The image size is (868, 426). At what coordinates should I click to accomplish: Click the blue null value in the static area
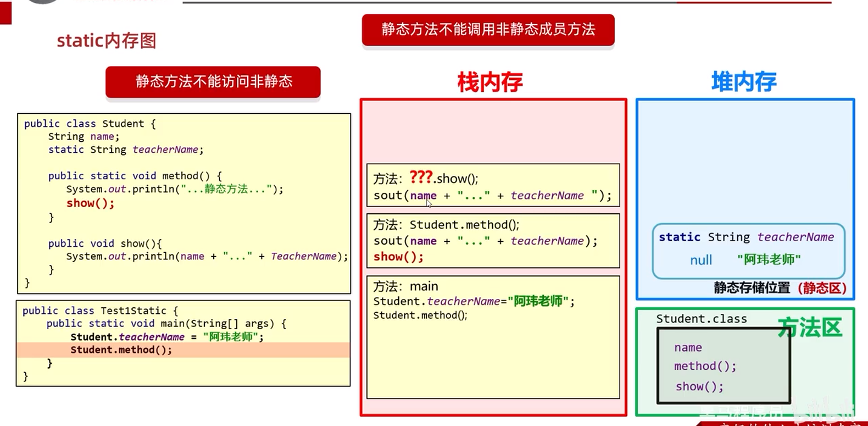(x=701, y=260)
